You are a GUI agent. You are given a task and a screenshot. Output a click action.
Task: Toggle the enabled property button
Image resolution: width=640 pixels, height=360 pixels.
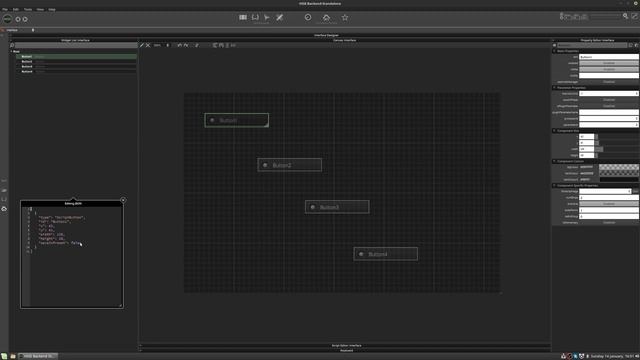(609, 63)
